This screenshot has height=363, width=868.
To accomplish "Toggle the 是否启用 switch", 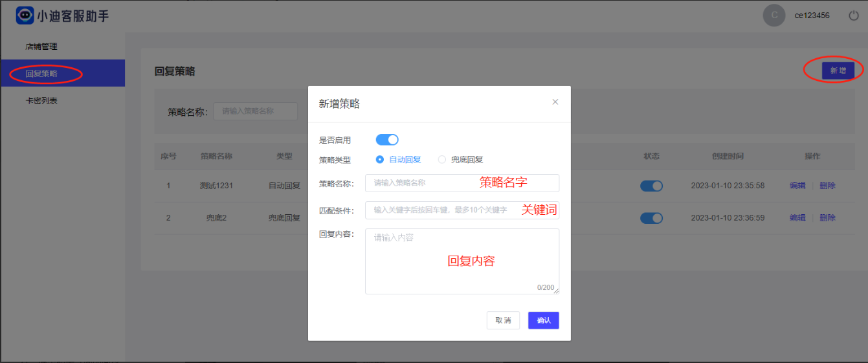I will coord(387,140).
